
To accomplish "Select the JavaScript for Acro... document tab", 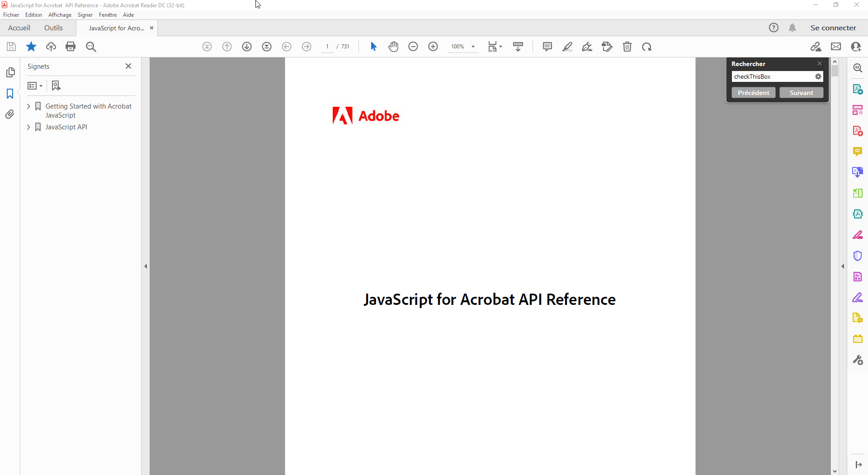I will [117, 28].
